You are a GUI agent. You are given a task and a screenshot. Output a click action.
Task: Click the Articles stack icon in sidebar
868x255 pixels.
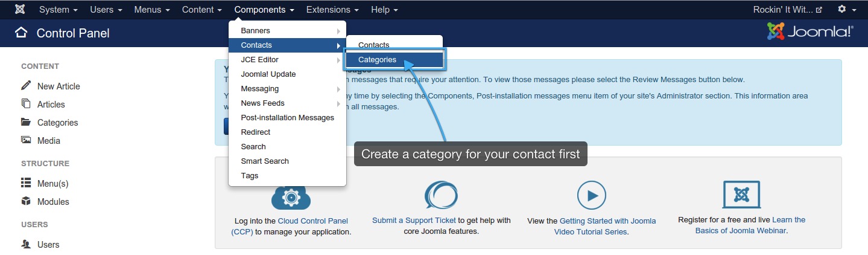tap(26, 104)
